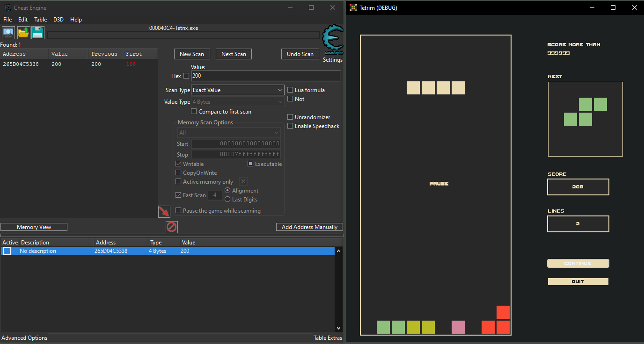Open Advanced Options
Image resolution: width=644 pixels, height=344 pixels.
tap(24, 338)
